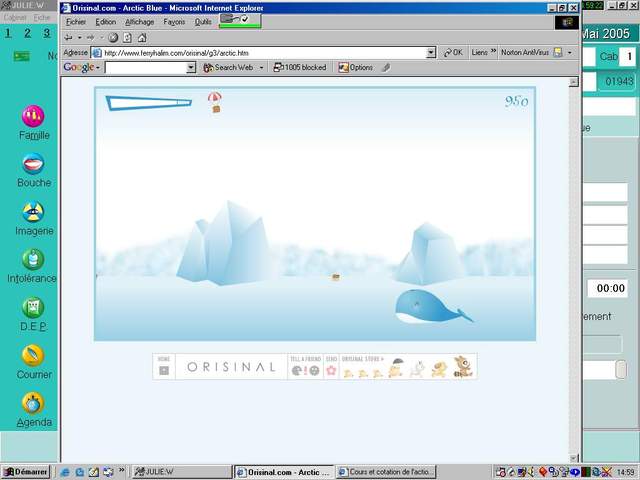Go forward with the browser Forward arrow
This screenshot has width=640, height=480.
coord(90,38)
